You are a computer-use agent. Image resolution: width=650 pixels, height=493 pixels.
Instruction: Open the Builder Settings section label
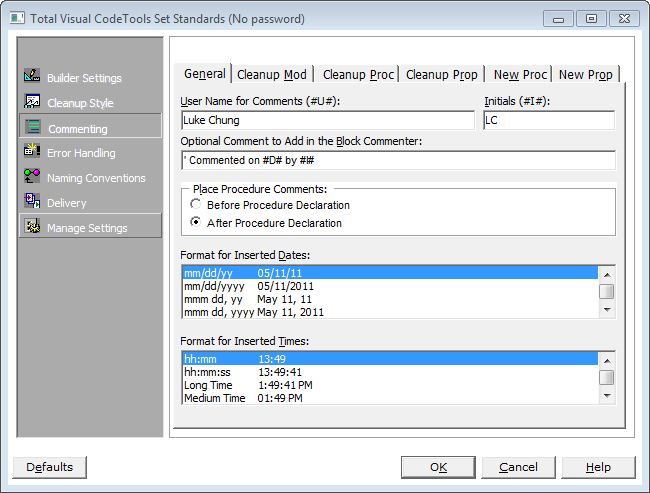coord(84,78)
